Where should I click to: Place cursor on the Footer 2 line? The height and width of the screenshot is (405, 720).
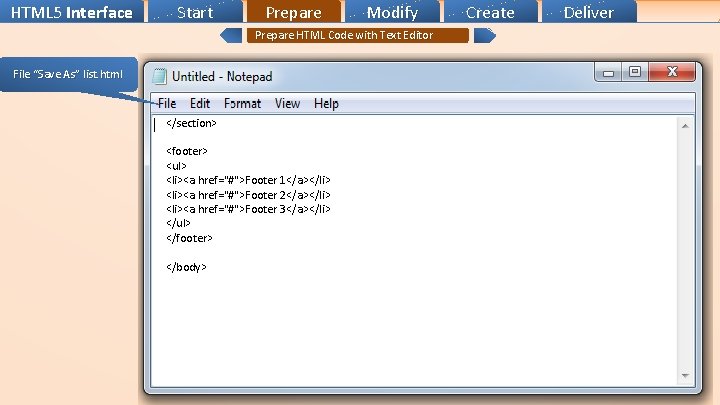[248, 195]
